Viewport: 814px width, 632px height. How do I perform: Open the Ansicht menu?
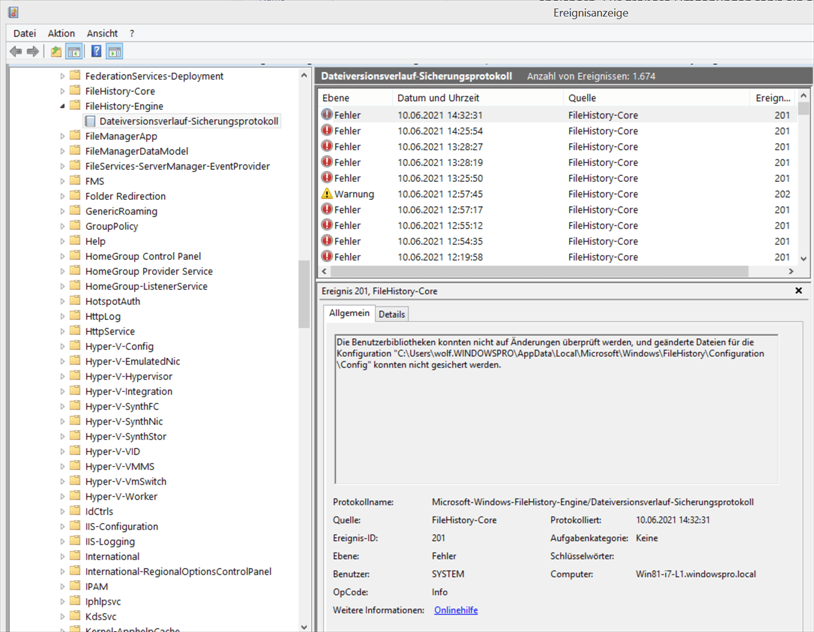(102, 33)
